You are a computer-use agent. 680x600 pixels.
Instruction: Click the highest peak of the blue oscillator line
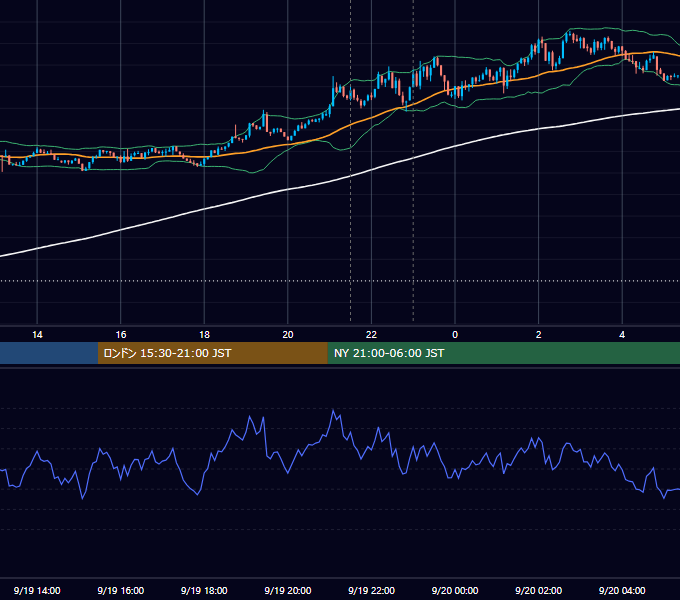click(333, 410)
